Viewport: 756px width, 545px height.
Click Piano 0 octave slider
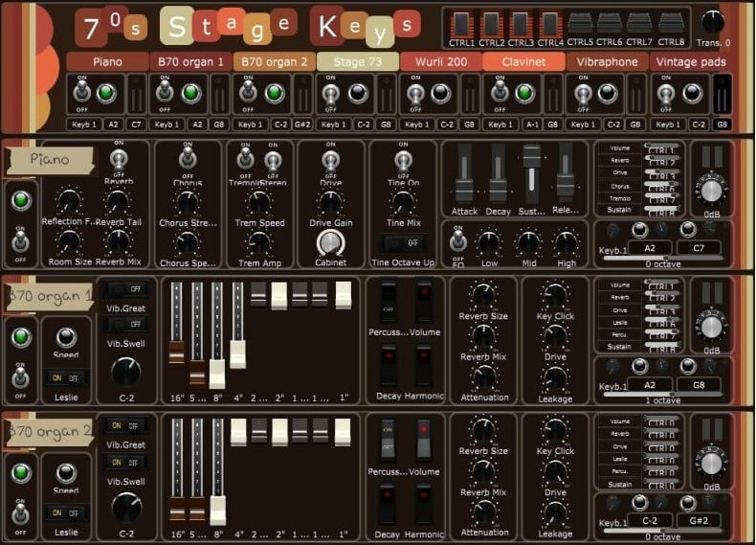(x=663, y=259)
